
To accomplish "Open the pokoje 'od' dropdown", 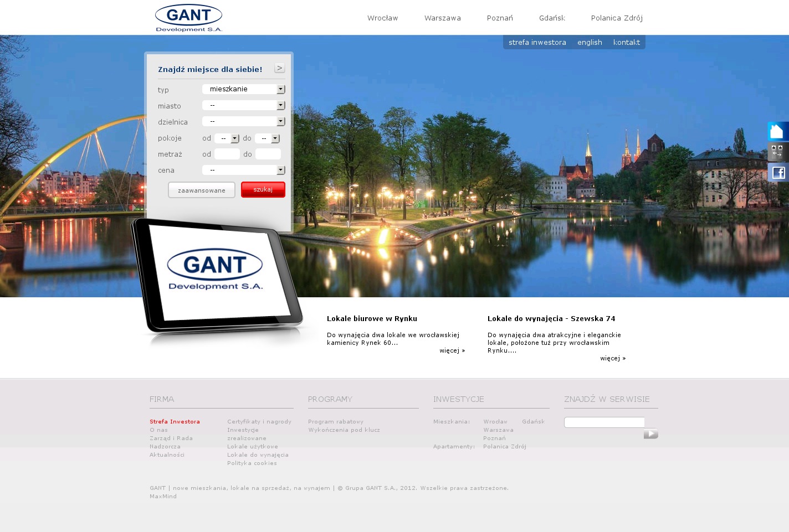I will [x=227, y=138].
